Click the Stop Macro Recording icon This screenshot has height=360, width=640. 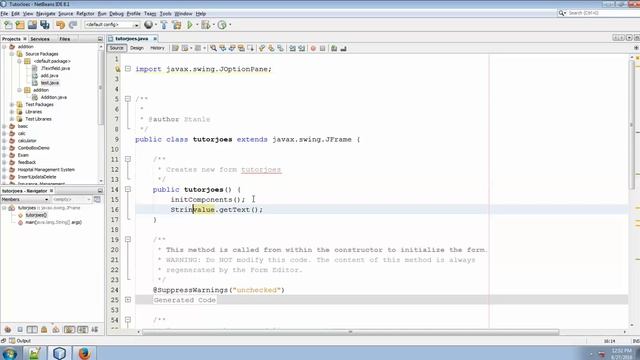click(322, 48)
